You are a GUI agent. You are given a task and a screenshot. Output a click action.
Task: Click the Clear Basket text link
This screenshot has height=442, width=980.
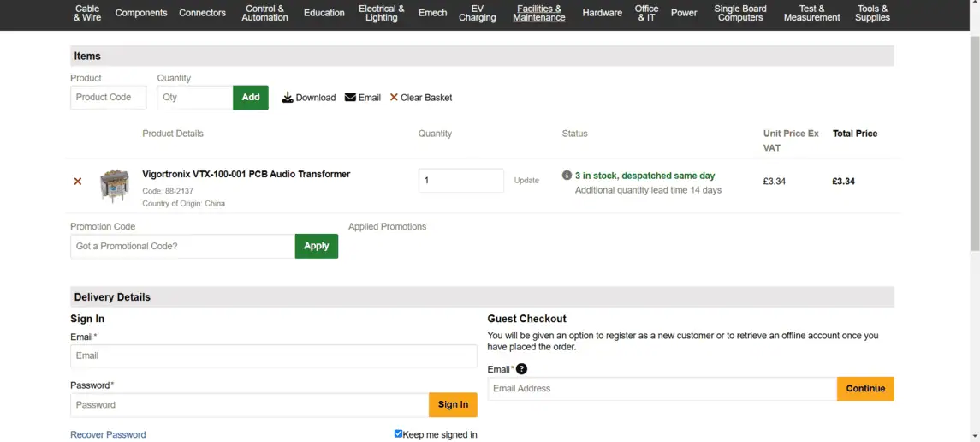tap(426, 98)
